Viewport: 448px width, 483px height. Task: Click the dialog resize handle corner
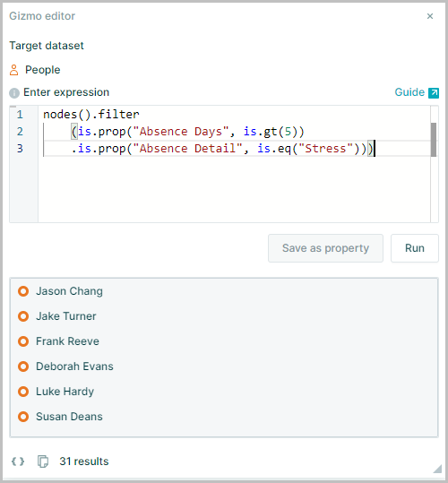pos(437,469)
